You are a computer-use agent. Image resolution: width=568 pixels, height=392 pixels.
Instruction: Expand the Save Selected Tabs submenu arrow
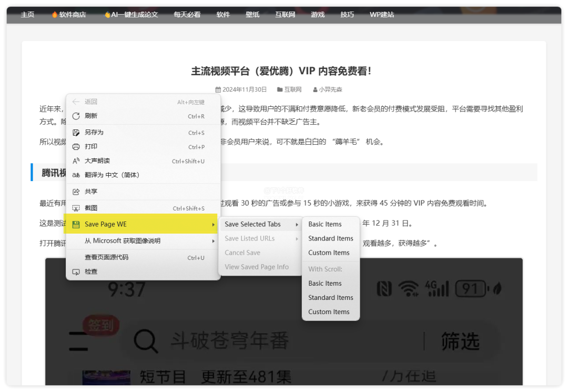click(x=297, y=225)
